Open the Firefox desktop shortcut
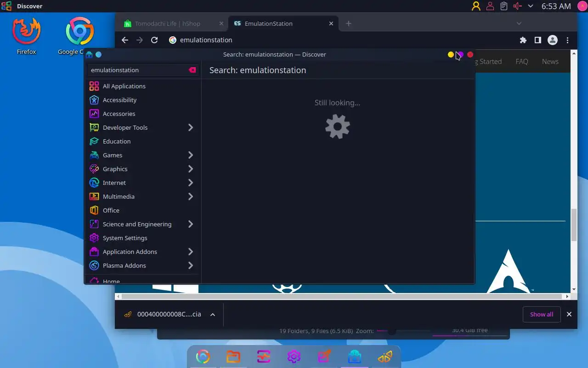Viewport: 588px width, 368px height. [26, 36]
